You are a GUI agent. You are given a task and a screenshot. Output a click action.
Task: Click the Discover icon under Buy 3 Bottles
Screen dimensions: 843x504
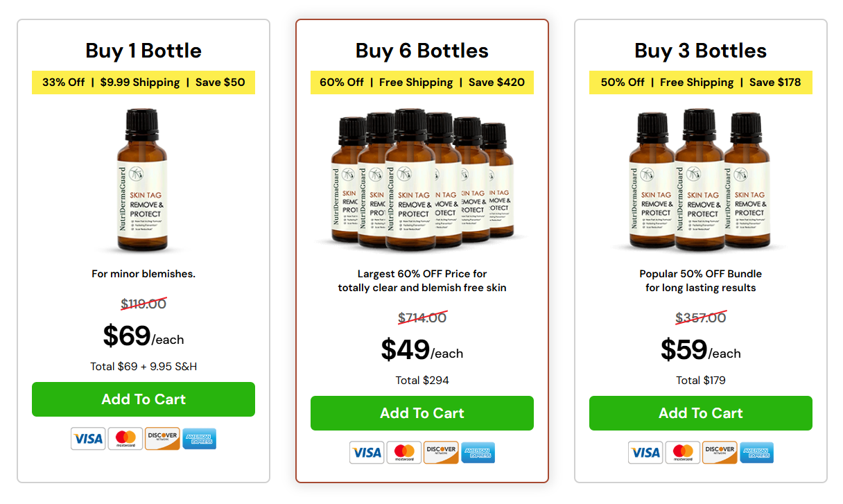[720, 452]
